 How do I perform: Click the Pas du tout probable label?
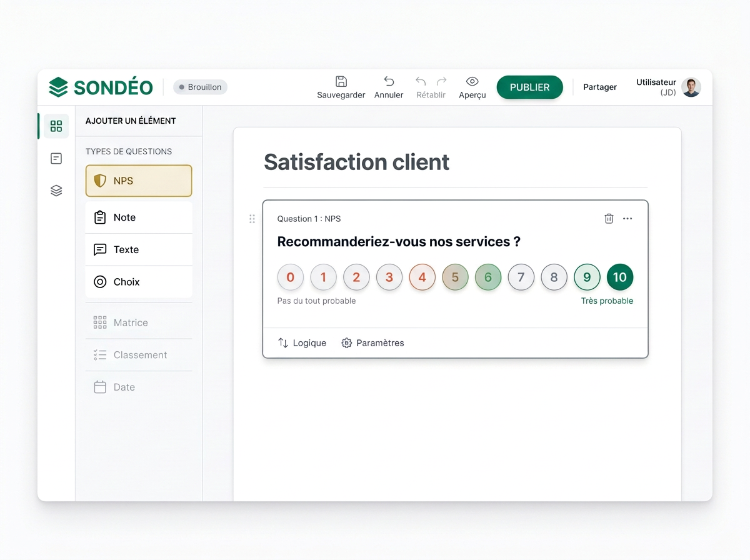(x=316, y=301)
